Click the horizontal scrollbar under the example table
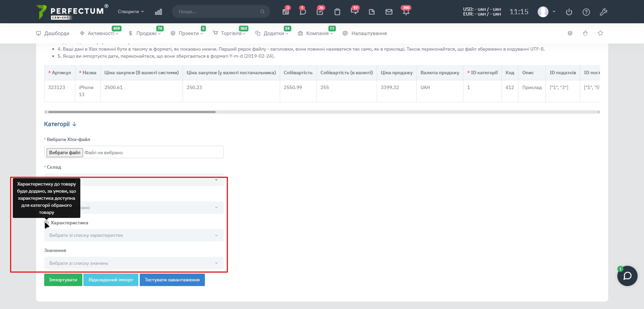644x309 pixels. coord(132,112)
